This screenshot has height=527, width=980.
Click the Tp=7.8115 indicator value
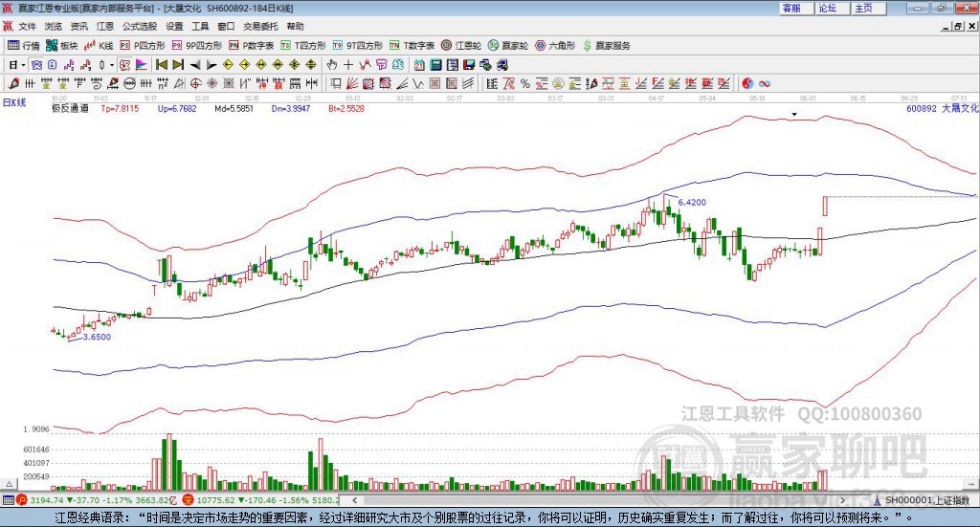click(x=120, y=108)
